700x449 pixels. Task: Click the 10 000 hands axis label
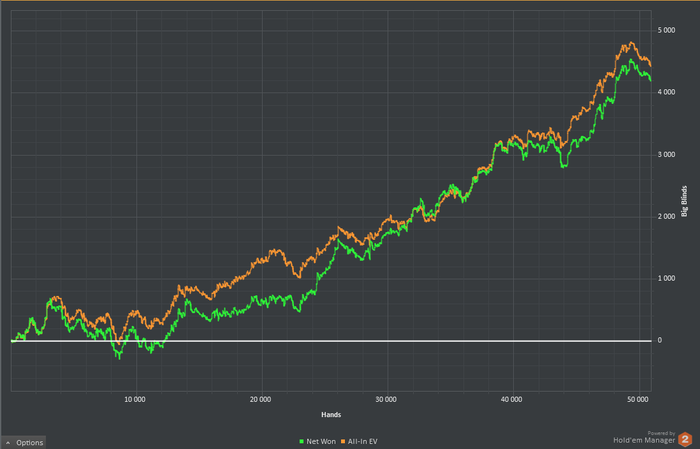(x=134, y=399)
